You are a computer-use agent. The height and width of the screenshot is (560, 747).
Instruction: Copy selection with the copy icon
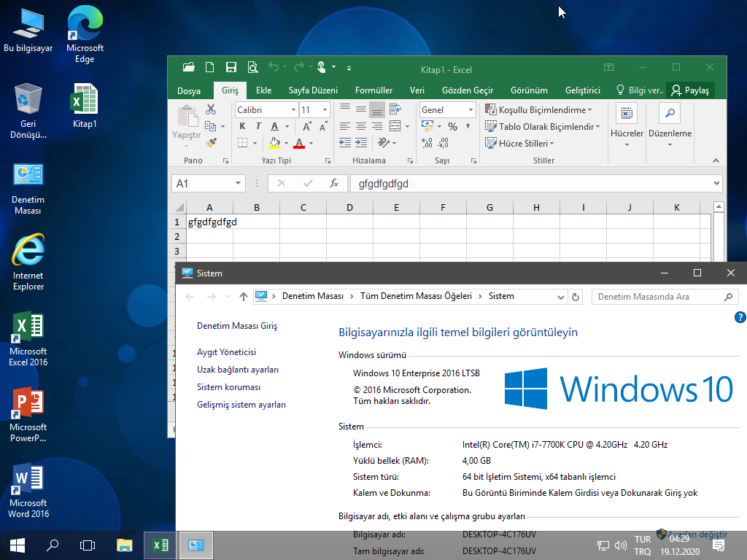tap(210, 126)
